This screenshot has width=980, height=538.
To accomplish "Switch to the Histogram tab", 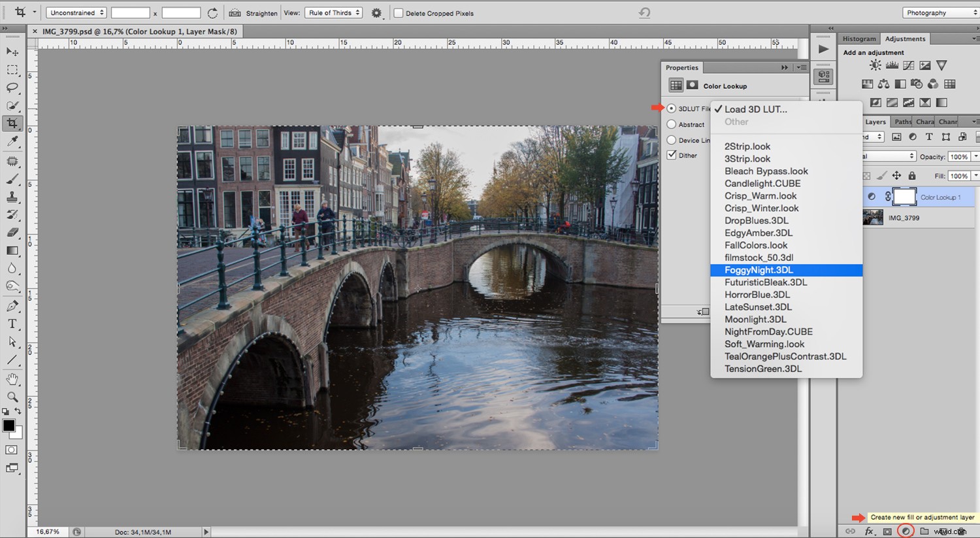I will point(858,39).
